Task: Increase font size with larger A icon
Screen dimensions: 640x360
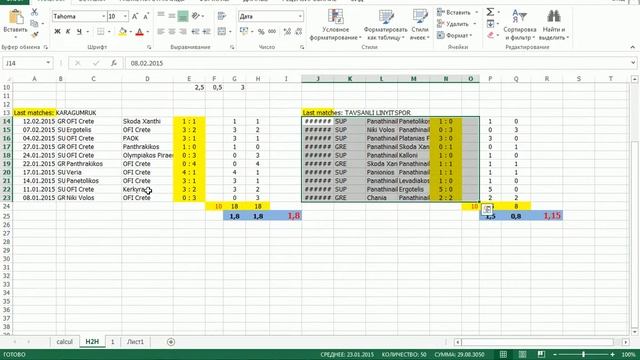Action: click(x=135, y=16)
